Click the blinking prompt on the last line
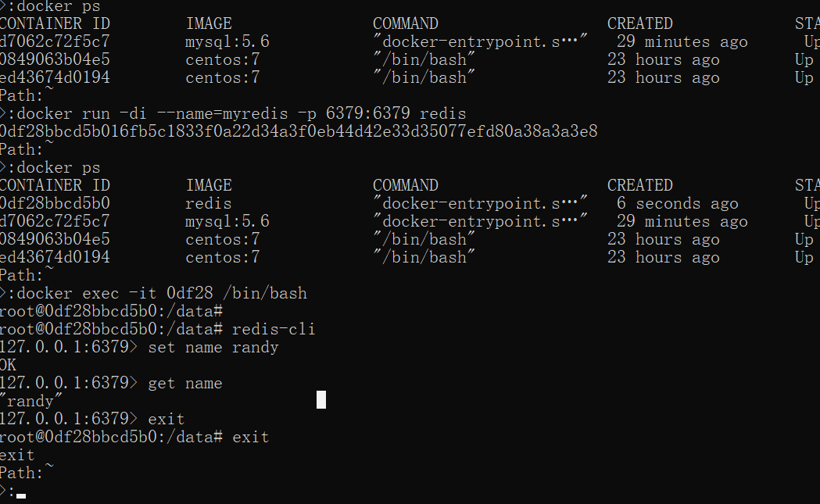 coord(21,495)
